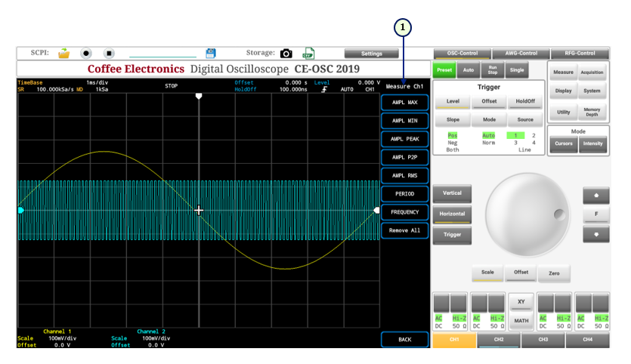Viewport: 631px width, 364px height.
Task: Toggle the Cursors mode button
Action: click(563, 143)
